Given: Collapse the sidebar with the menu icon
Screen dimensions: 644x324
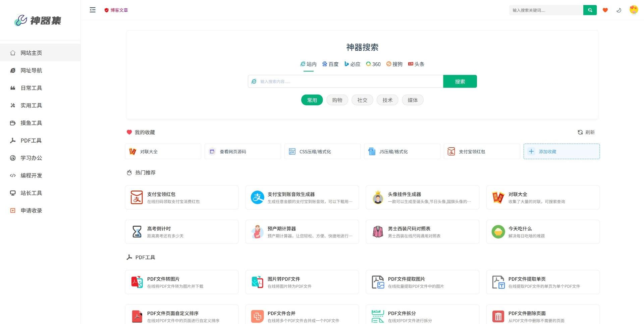Looking at the screenshot, I should [93, 10].
